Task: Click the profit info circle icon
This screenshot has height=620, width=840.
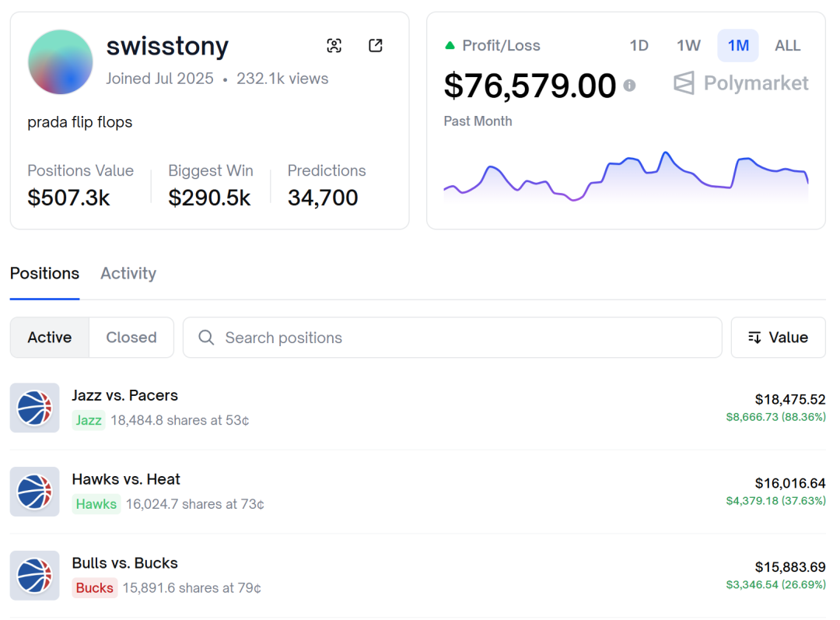Action: click(x=629, y=86)
